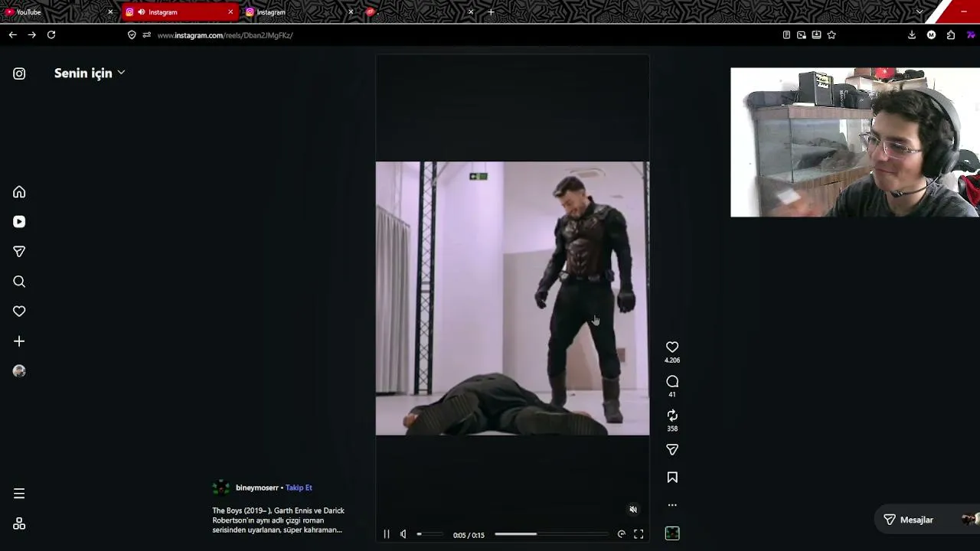The height and width of the screenshot is (551, 980).
Task: Go to the Home feed icon
Action: coord(19,192)
